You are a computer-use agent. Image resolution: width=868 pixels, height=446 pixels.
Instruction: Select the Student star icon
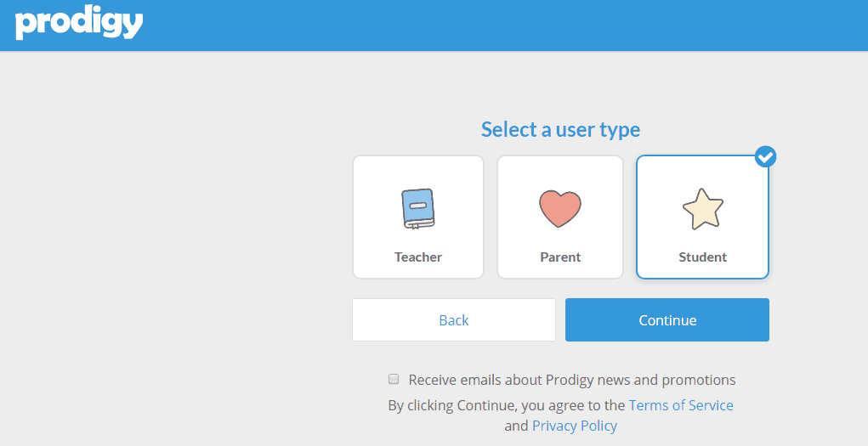pyautogui.click(x=702, y=210)
